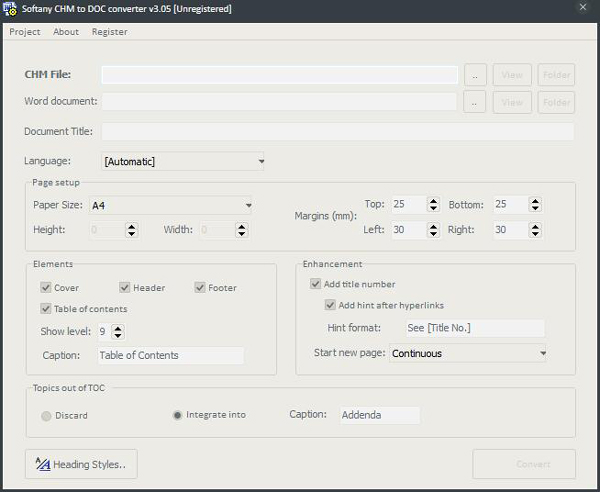The height and width of the screenshot is (492, 600).
Task: Toggle Add title number checkbox
Action: (x=315, y=284)
